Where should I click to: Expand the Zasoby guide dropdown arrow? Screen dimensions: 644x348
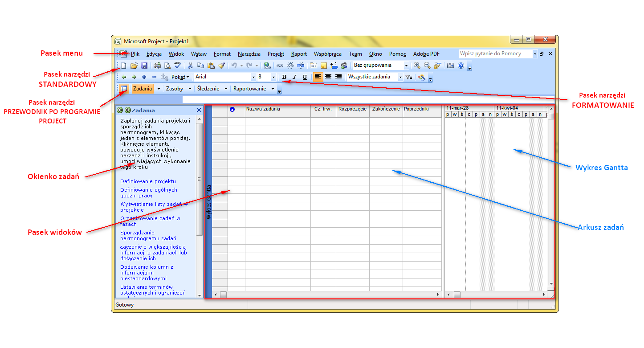tap(190, 88)
